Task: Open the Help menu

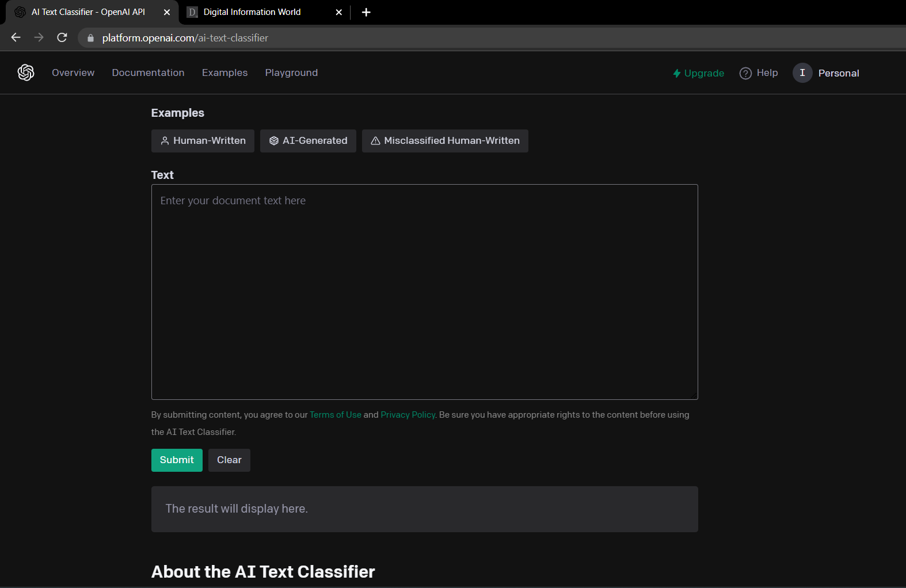Action: [759, 73]
